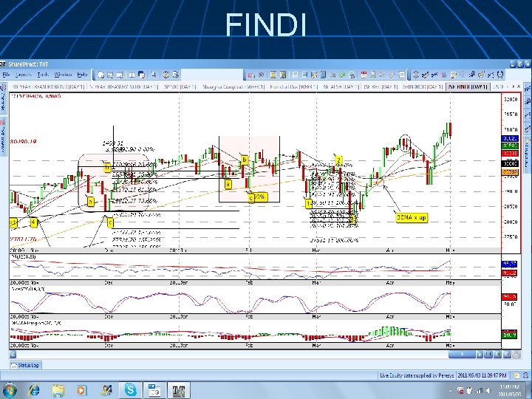The height and width of the screenshot is (399, 532).
Task: Click the trendline drawing tool icon
Action: click(425, 75)
